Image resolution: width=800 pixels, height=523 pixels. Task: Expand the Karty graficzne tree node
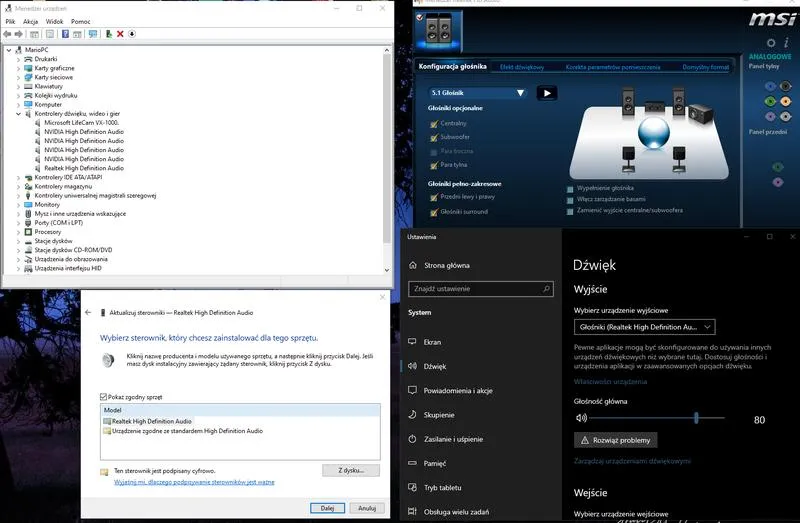(18, 67)
